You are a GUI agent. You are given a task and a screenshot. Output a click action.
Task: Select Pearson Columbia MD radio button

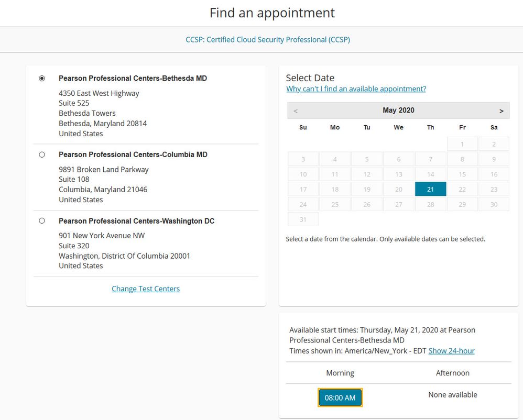click(x=42, y=155)
